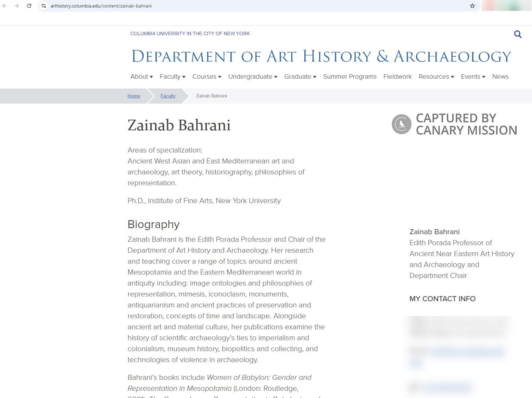Click the Columbia University link at top
532x398 pixels.
click(190, 34)
